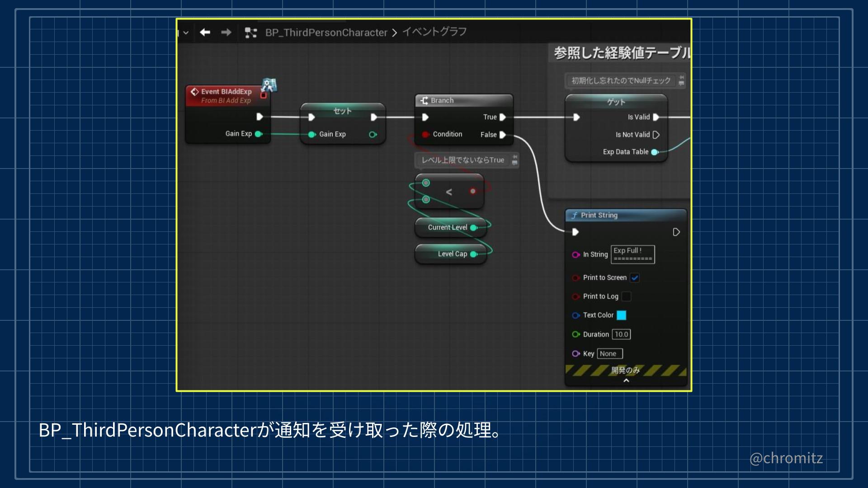
Task: Click the exec output pin on the セット node
Action: tap(374, 117)
